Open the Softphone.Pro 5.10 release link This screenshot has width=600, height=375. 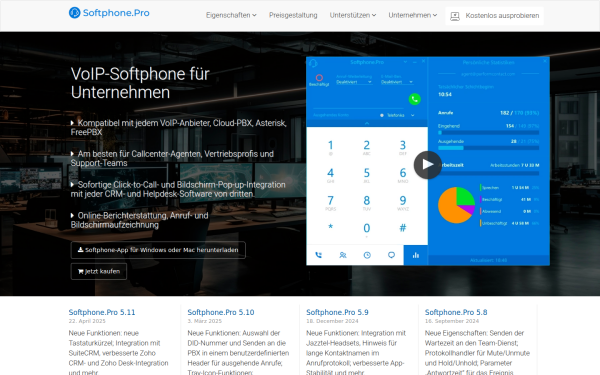221,312
